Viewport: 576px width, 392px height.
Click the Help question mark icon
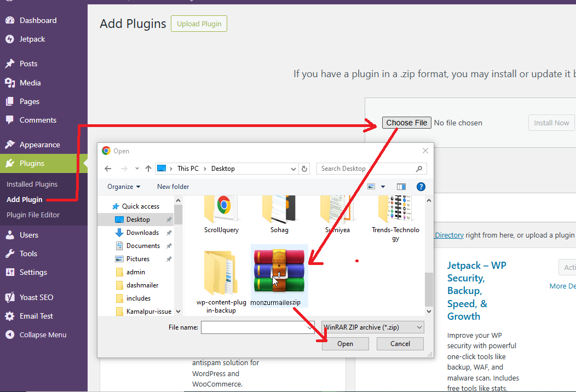[421, 187]
